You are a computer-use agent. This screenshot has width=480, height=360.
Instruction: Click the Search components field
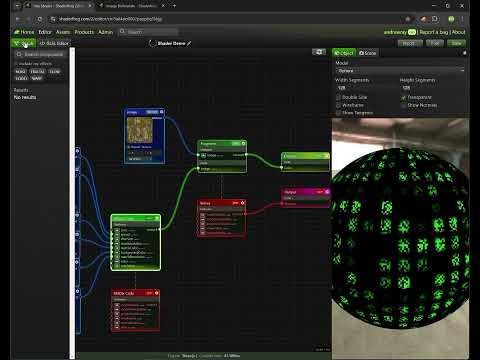point(41,54)
